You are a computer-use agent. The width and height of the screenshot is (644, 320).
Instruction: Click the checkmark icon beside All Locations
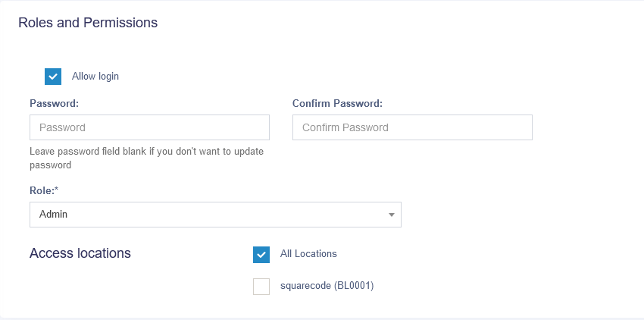coord(261,254)
